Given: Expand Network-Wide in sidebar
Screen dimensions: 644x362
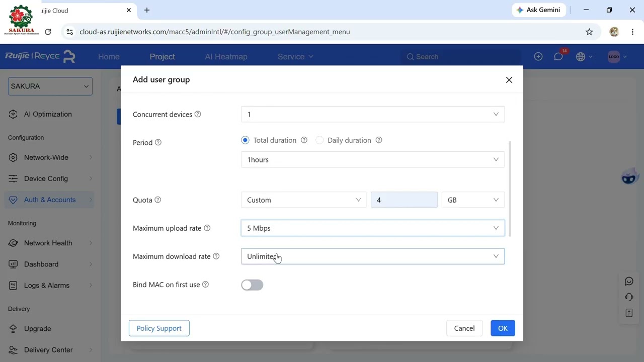Looking at the screenshot, I should [50, 157].
